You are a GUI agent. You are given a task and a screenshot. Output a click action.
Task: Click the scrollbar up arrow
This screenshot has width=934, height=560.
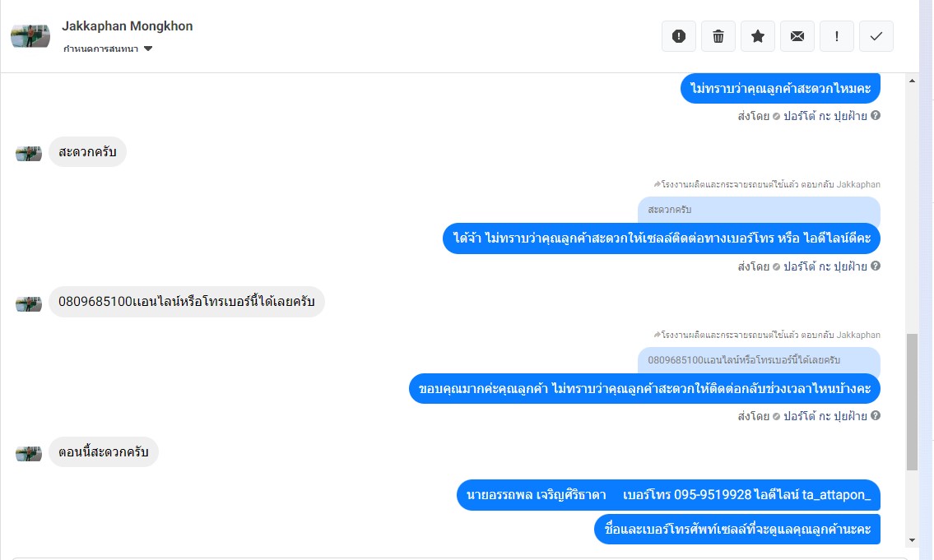pos(912,81)
